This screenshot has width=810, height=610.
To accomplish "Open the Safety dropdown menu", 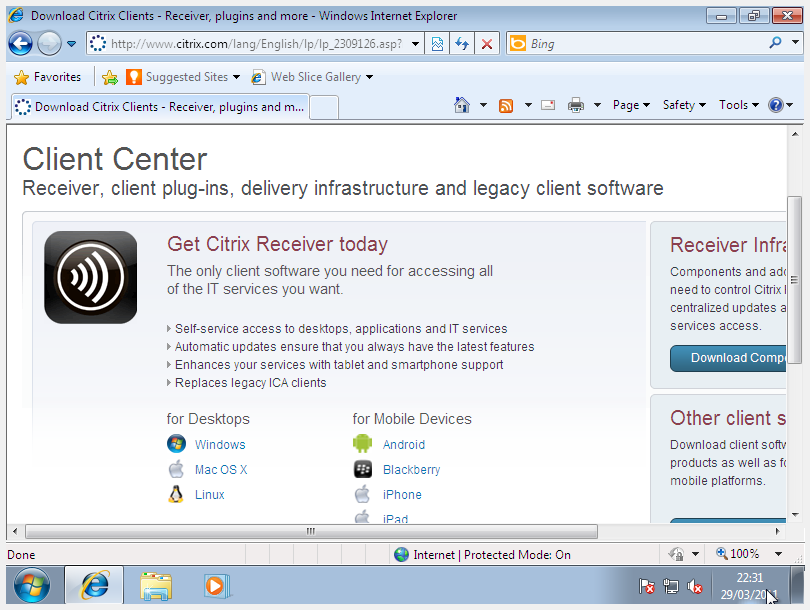I will tap(683, 105).
